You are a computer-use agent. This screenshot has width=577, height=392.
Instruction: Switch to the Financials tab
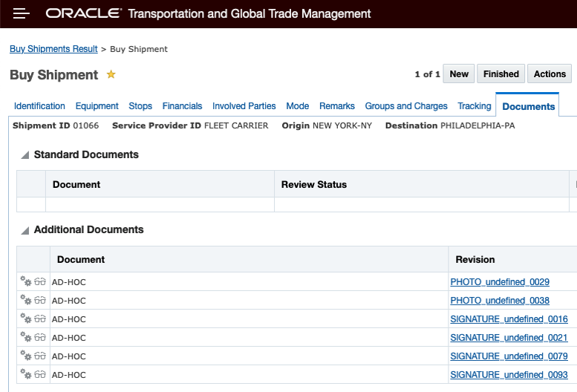[x=182, y=106]
